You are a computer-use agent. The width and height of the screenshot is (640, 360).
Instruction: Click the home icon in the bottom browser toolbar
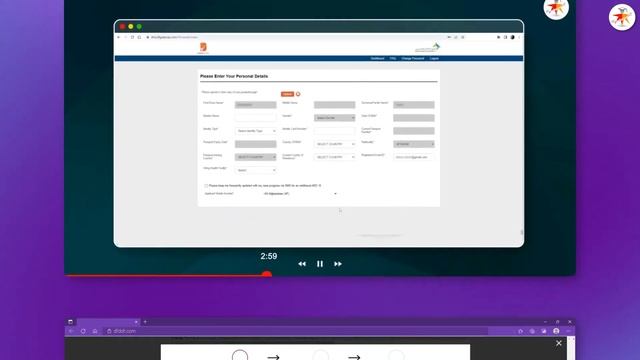95,331
